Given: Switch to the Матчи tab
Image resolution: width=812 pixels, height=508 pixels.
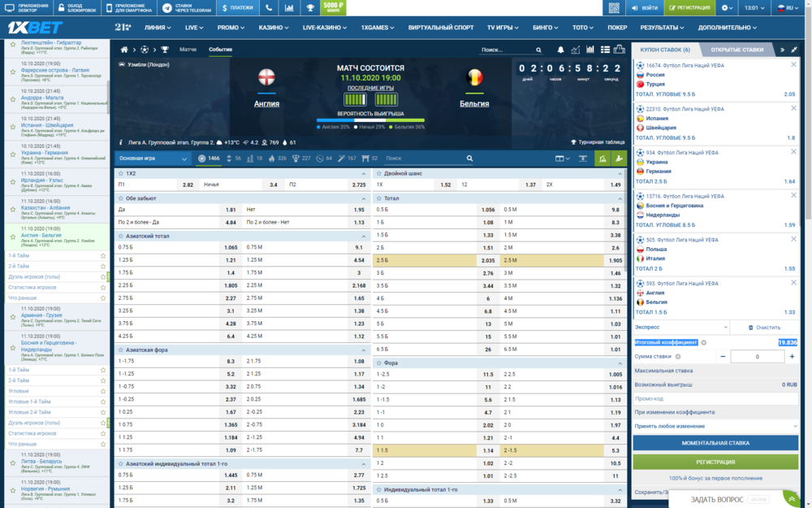Looking at the screenshot, I should (188, 50).
